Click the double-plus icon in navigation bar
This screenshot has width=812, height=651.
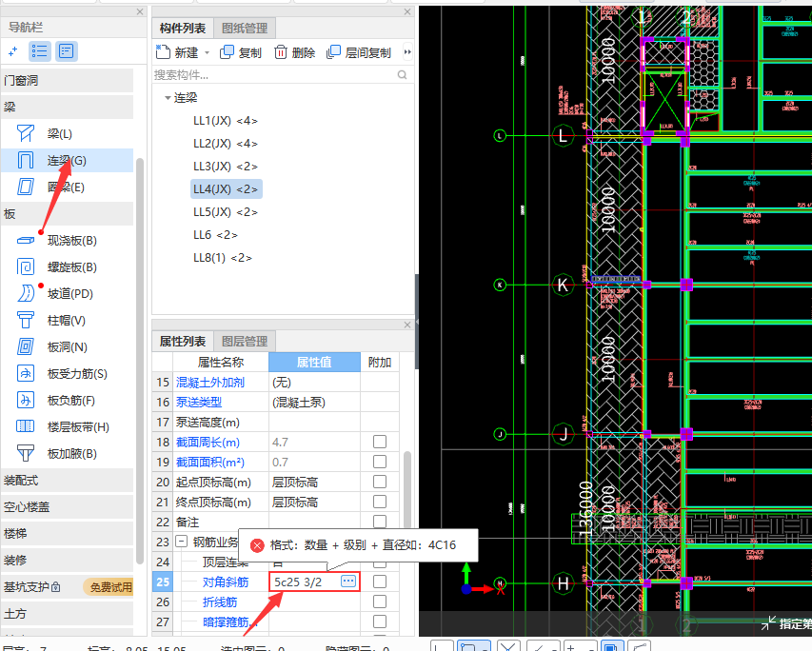pyautogui.click(x=13, y=51)
